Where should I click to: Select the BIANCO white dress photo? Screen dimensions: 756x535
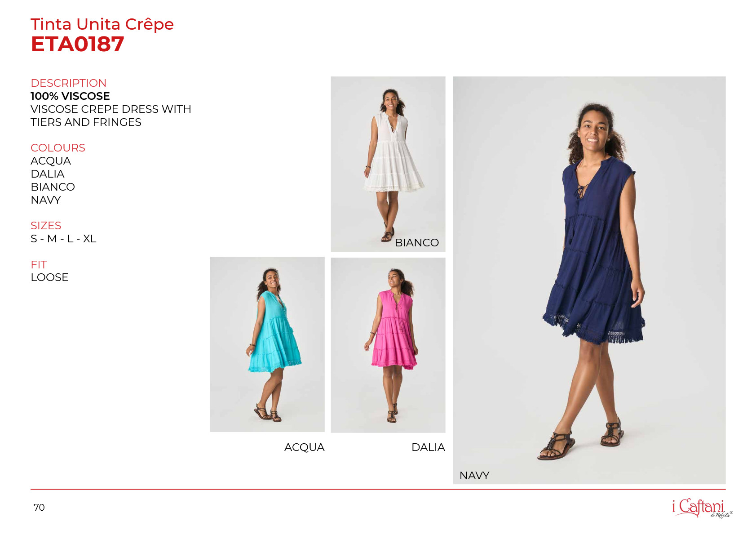click(388, 164)
